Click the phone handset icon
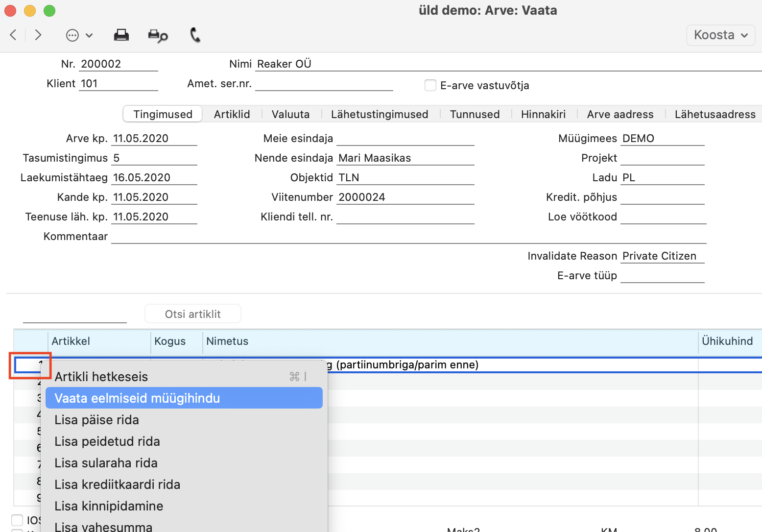 pos(195,35)
